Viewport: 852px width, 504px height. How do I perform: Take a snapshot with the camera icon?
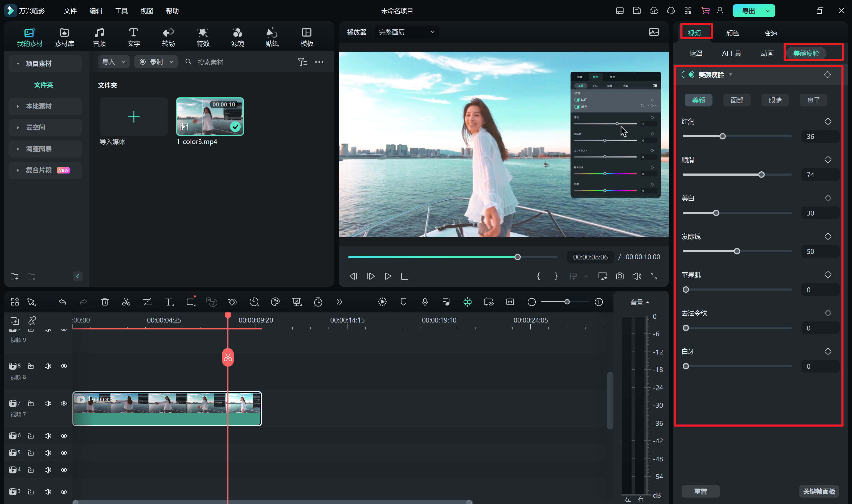coord(620,276)
